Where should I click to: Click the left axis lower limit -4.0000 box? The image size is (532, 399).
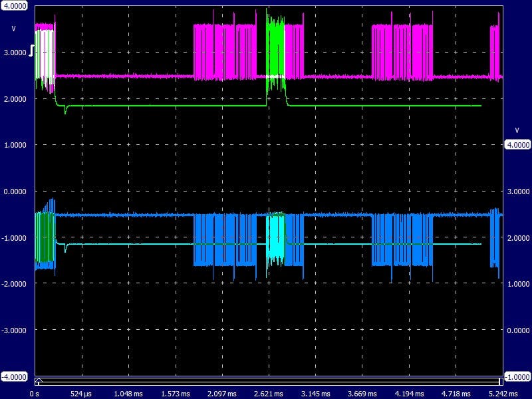(14, 376)
